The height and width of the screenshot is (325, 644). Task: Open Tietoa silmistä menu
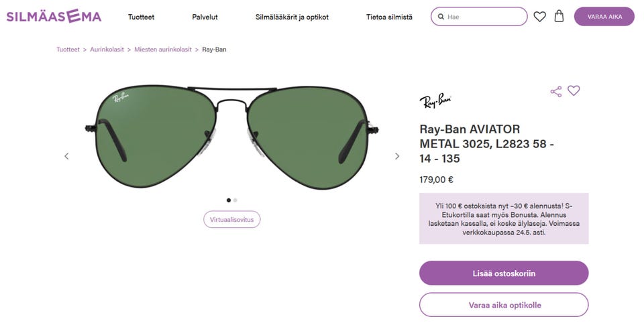pos(389,17)
